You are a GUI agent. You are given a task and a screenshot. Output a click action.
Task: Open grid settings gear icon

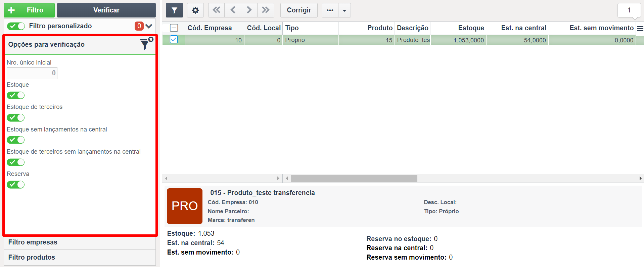tap(195, 10)
